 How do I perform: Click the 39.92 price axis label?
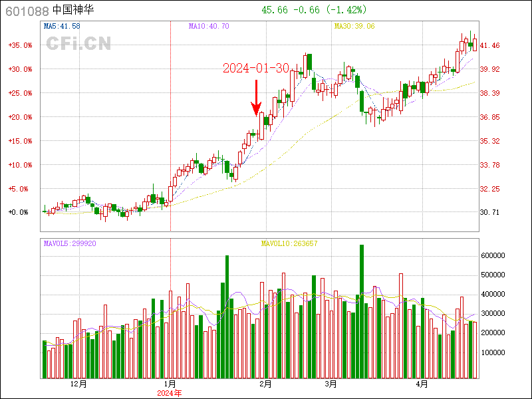[489, 69]
